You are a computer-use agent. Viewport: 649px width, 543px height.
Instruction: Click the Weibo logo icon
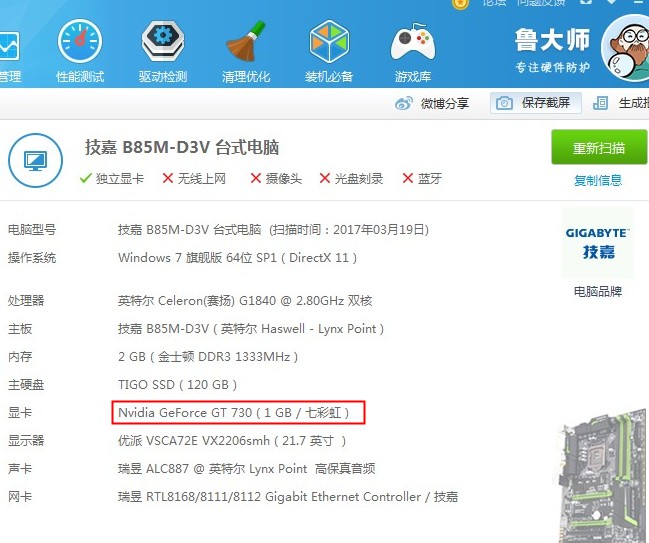[404, 103]
